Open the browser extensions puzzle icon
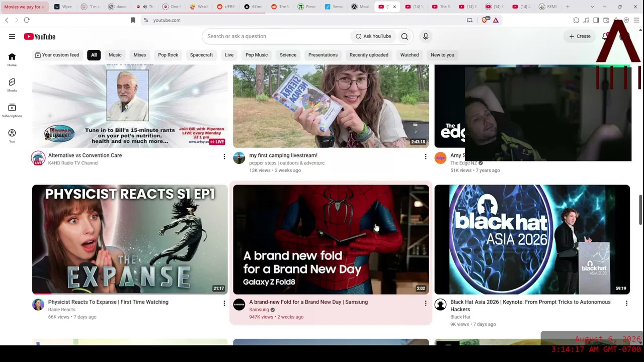This screenshot has width=644, height=362. pos(576,20)
